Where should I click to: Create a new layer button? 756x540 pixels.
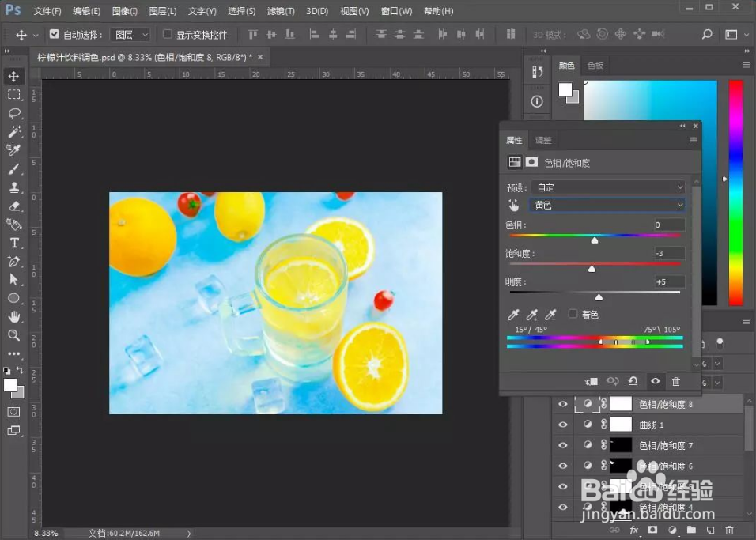pos(709,530)
